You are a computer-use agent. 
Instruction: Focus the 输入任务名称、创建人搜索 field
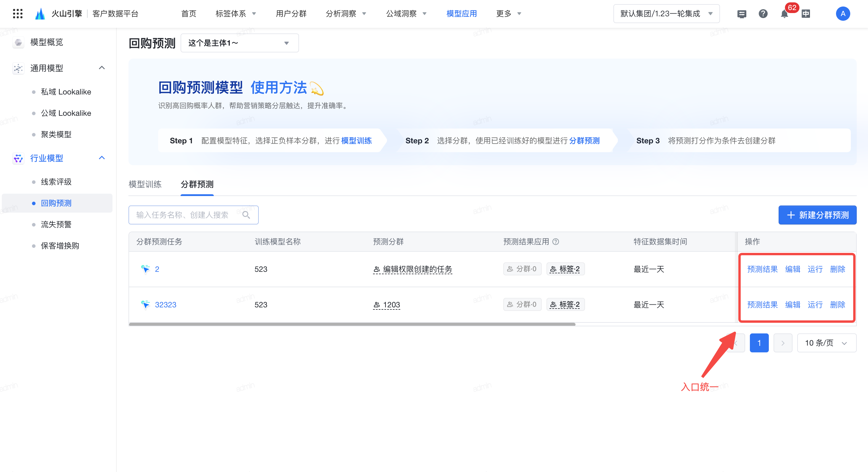193,215
